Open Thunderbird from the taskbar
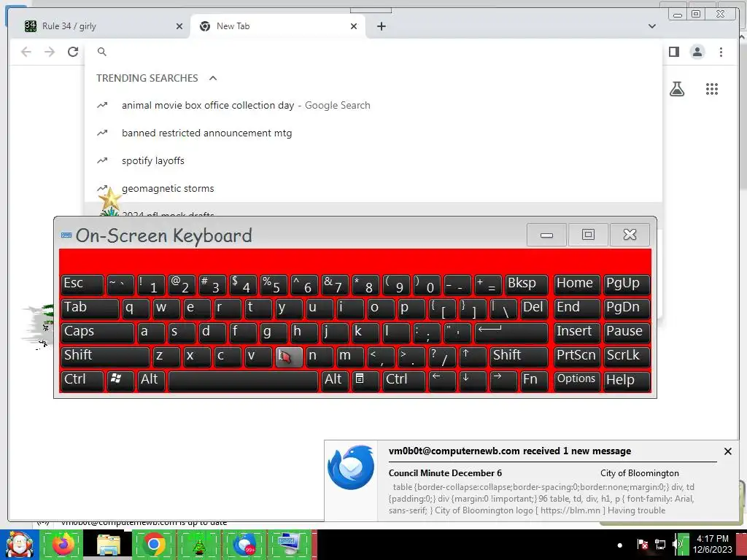Viewport: 747px width, 560px height. (245, 545)
